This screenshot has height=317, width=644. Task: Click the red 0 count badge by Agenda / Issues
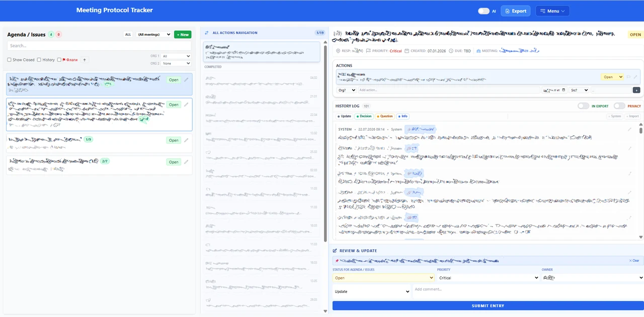[59, 35]
